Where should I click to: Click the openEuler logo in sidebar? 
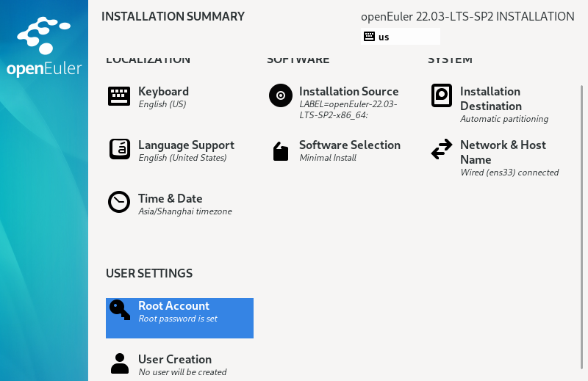click(44, 48)
